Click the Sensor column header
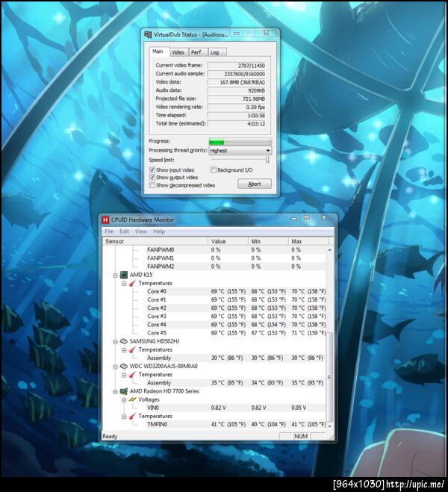Image resolution: width=448 pixels, height=492 pixels. (x=155, y=241)
